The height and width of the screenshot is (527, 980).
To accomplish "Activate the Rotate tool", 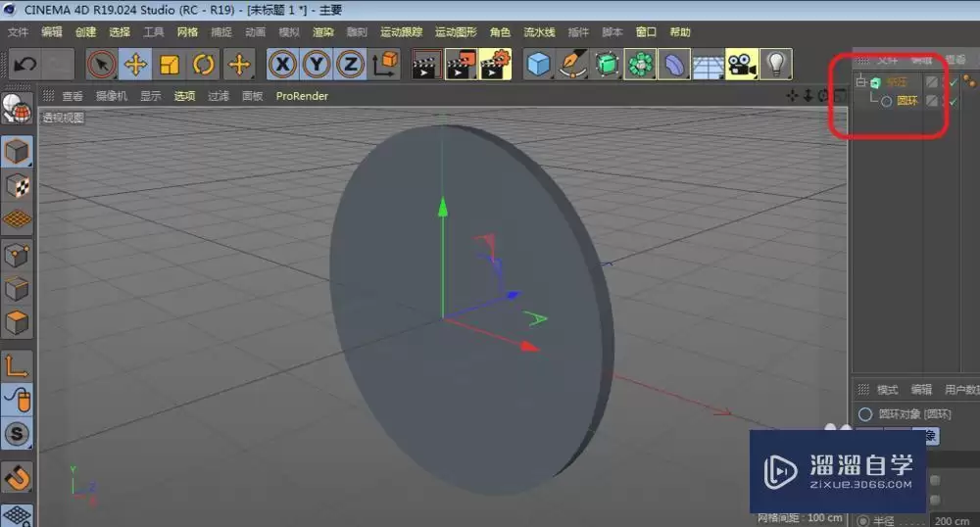I will click(x=204, y=65).
